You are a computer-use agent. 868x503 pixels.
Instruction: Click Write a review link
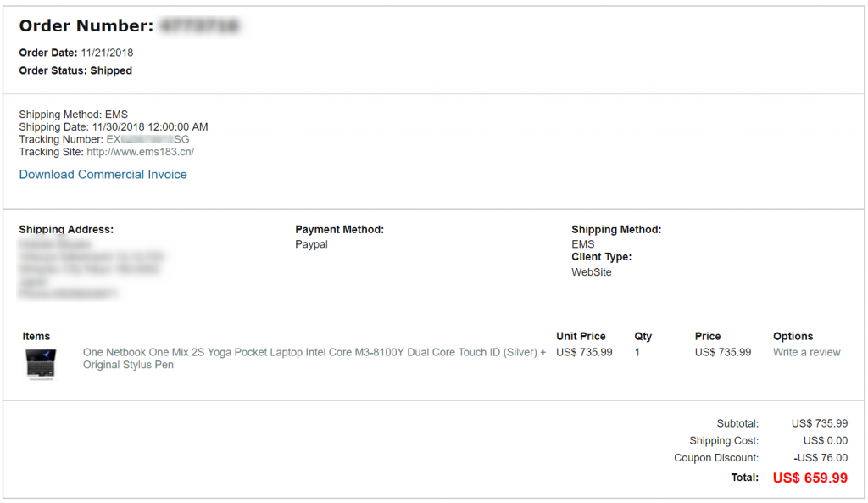coord(806,352)
